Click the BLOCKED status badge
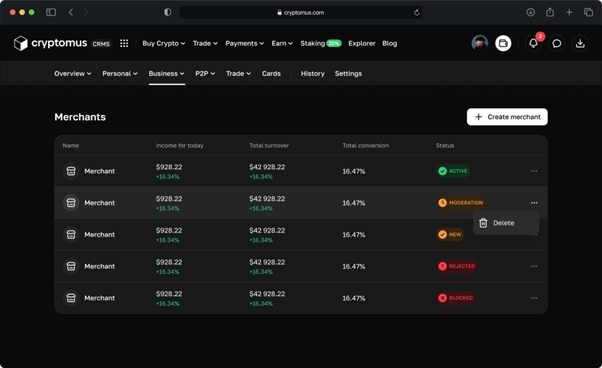 456,298
